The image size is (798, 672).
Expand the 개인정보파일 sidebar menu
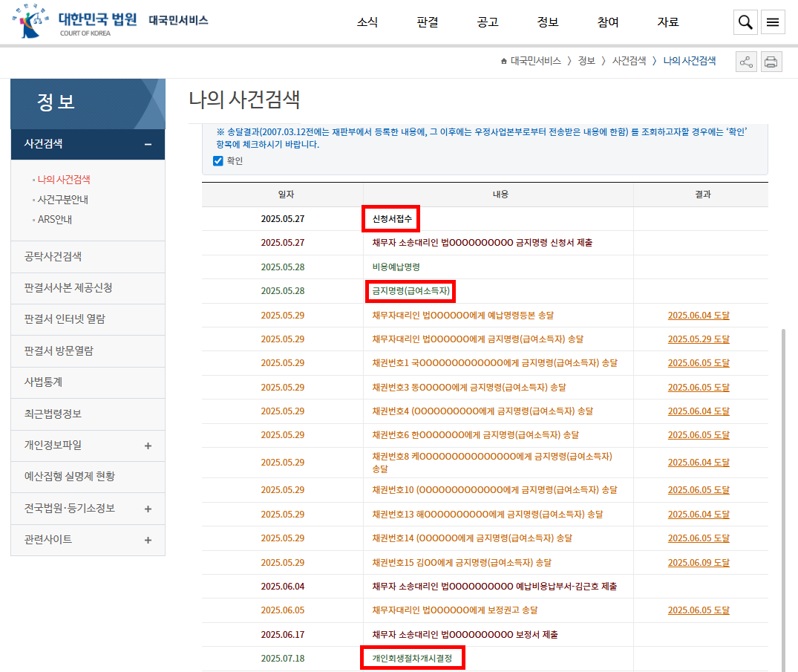click(x=148, y=446)
